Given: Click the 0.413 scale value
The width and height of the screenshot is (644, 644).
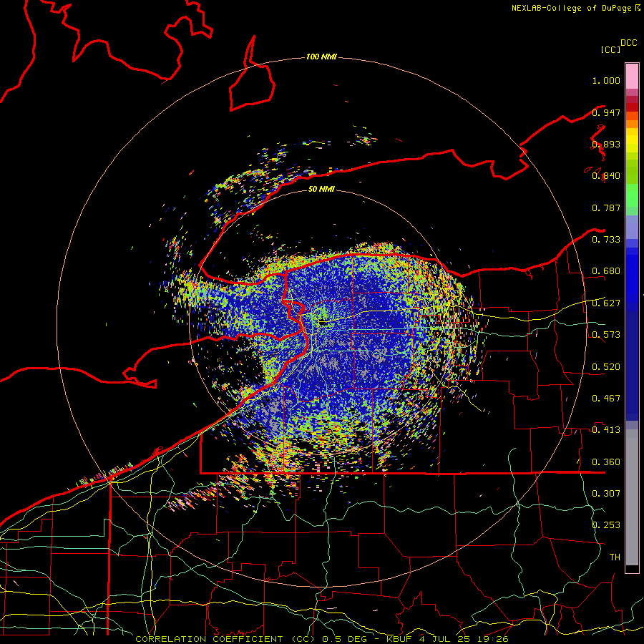Looking at the screenshot, I should point(606,430).
